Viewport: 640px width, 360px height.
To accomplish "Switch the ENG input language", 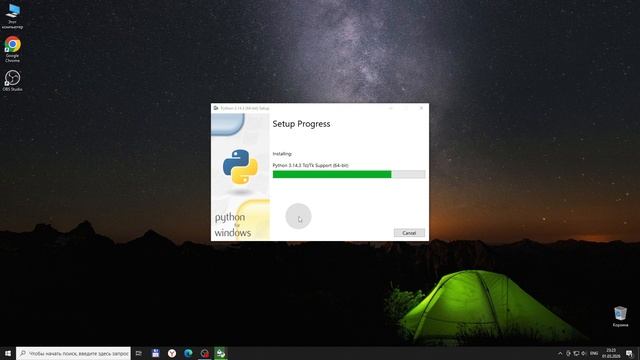I will [594, 353].
